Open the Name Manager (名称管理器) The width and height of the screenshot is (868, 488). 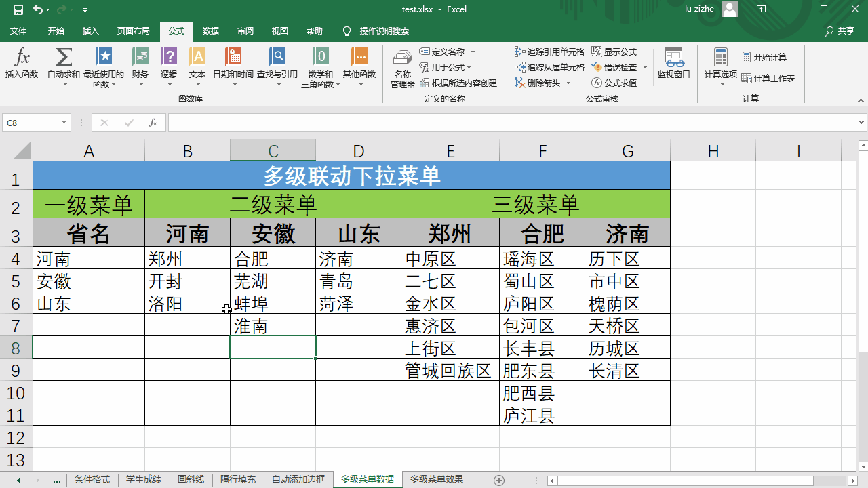402,68
